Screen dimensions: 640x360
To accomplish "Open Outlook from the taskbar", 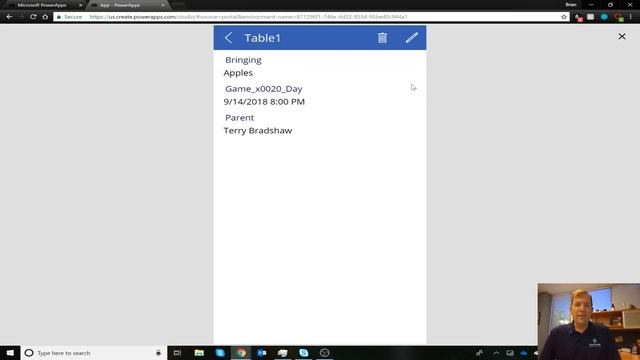I will pyautogui.click(x=262, y=353).
